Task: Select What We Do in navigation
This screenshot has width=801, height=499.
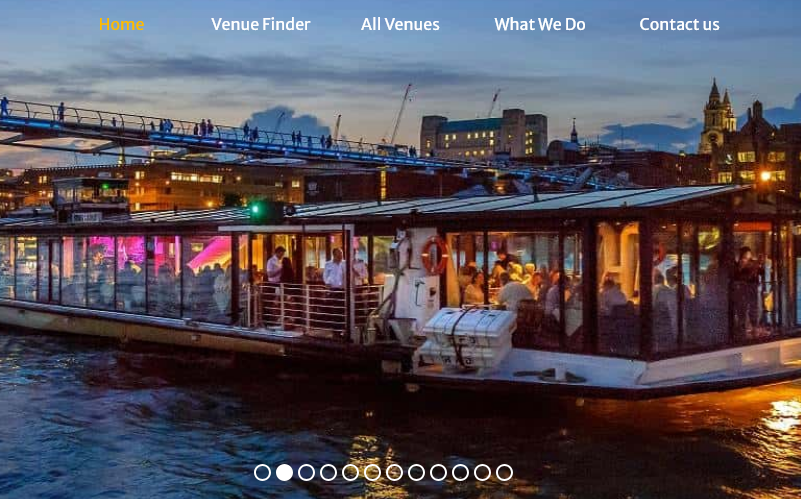Action: pyautogui.click(x=539, y=24)
